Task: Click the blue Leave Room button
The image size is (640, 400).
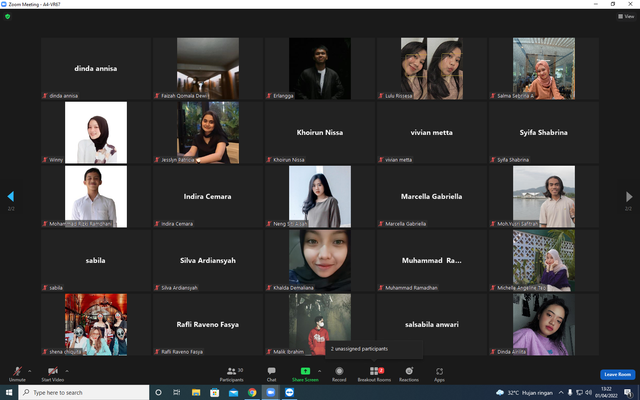Action: [x=618, y=374]
